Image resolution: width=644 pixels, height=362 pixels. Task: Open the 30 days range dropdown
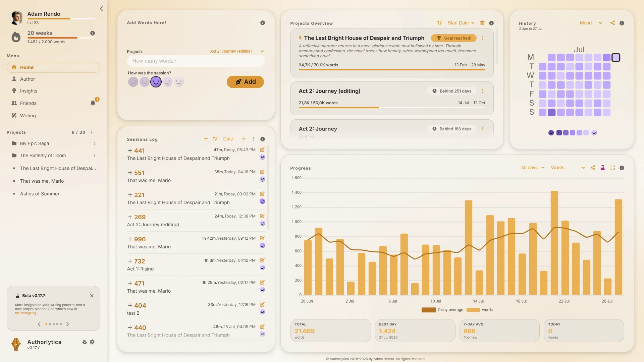(533, 168)
